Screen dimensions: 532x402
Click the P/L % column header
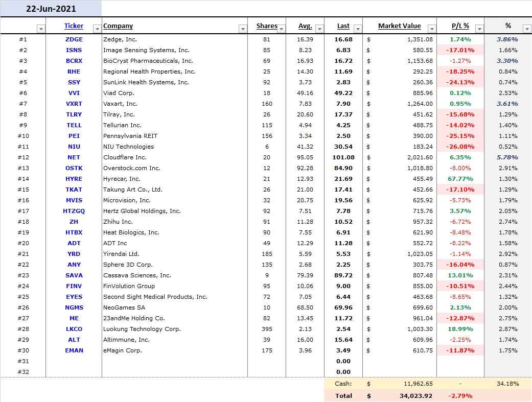[x=460, y=26]
